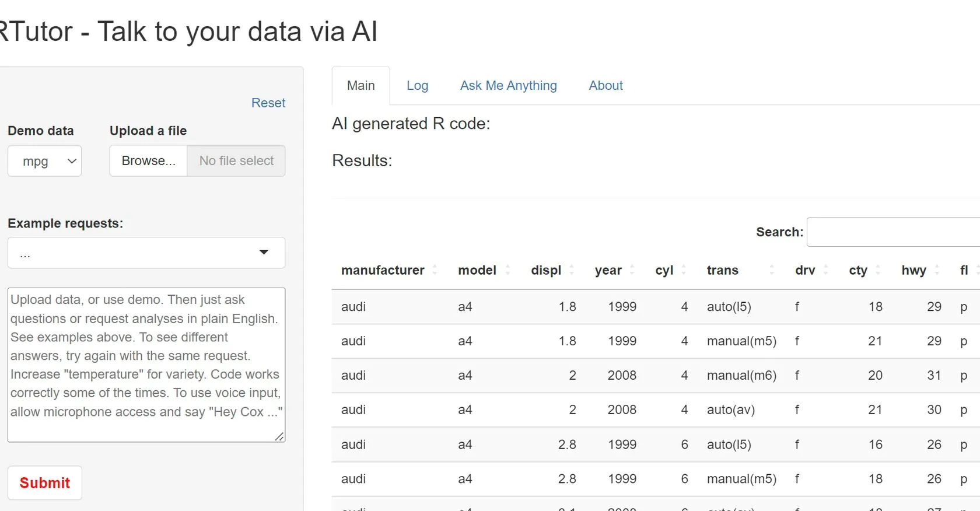Grab the text area resize handle
Screen dimensions: 980x511
(x=279, y=436)
